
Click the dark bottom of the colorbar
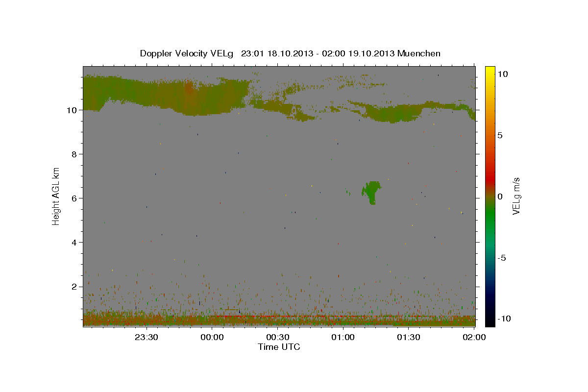(x=490, y=319)
